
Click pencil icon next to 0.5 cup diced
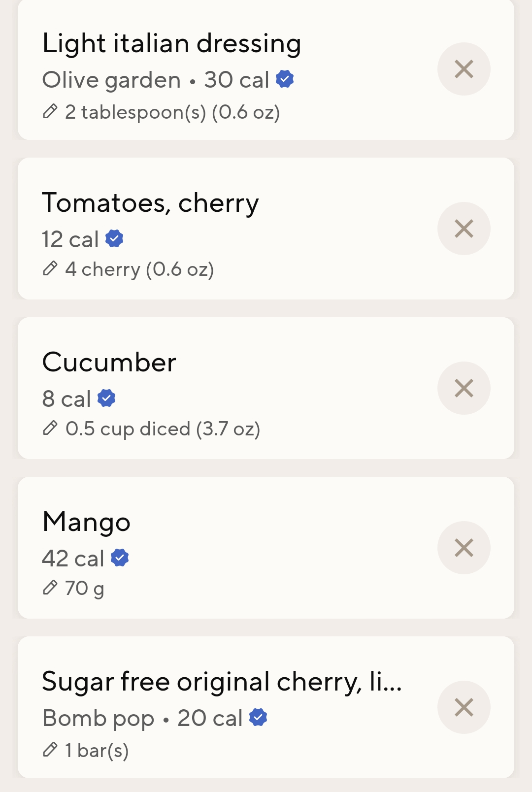point(50,429)
